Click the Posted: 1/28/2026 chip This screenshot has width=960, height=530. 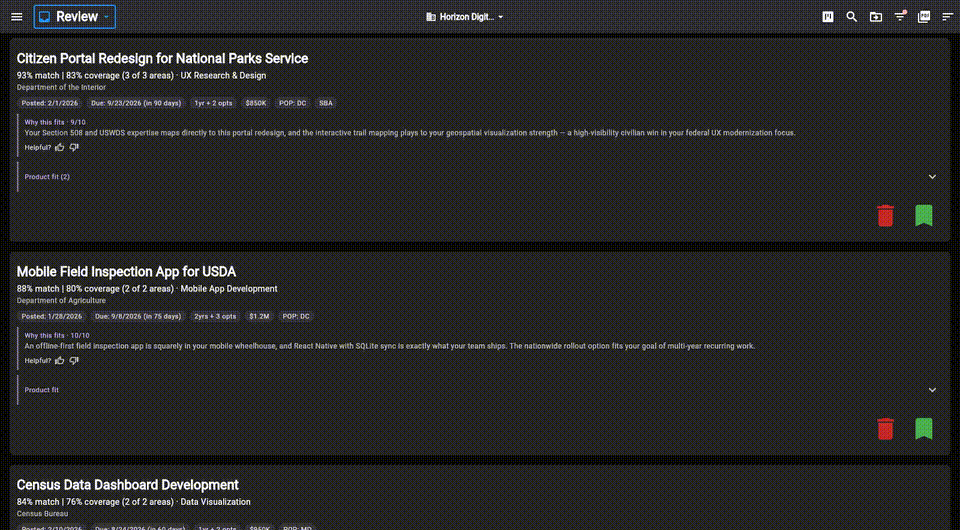[x=51, y=316]
